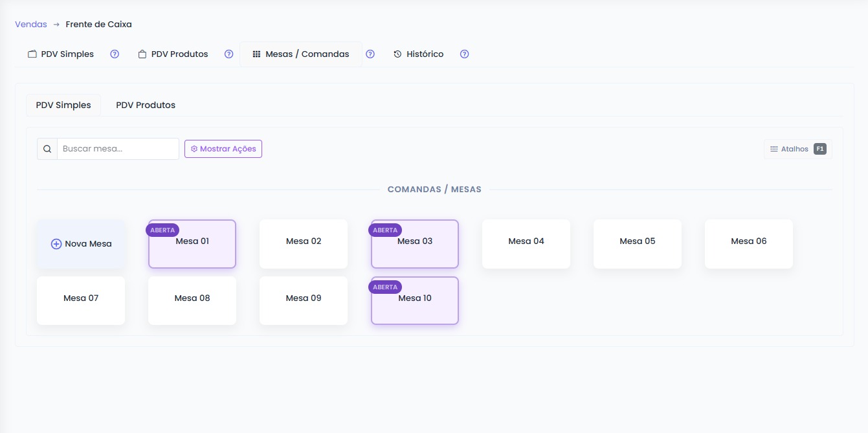The image size is (868, 433).
Task: Open help icon next to PDV Simples
Action: tap(115, 54)
